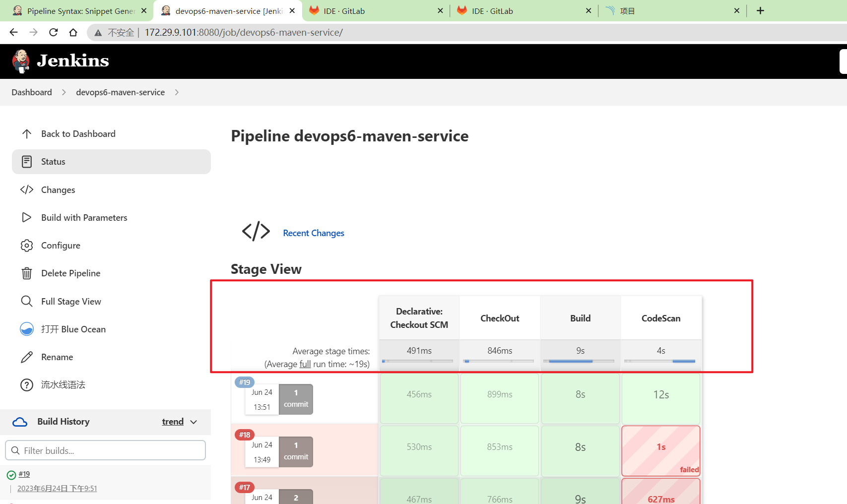Open a new browser tab with plus icon

point(760,10)
